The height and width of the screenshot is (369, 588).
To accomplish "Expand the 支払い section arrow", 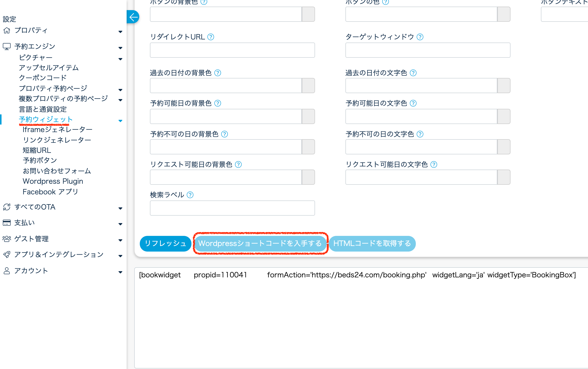I will (120, 224).
